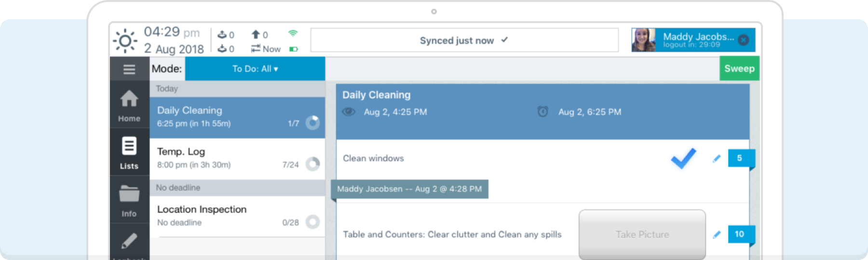This screenshot has width=868, height=260.
Task: Click the 5 points badge for Clean windows
Action: pyautogui.click(x=741, y=158)
